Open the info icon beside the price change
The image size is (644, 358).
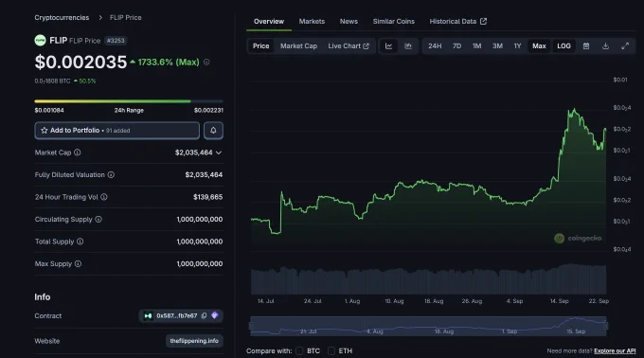206,62
